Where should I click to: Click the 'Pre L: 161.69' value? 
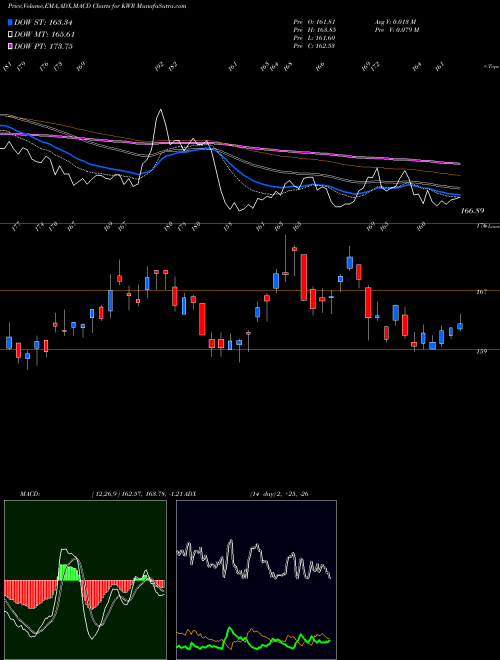point(314,38)
